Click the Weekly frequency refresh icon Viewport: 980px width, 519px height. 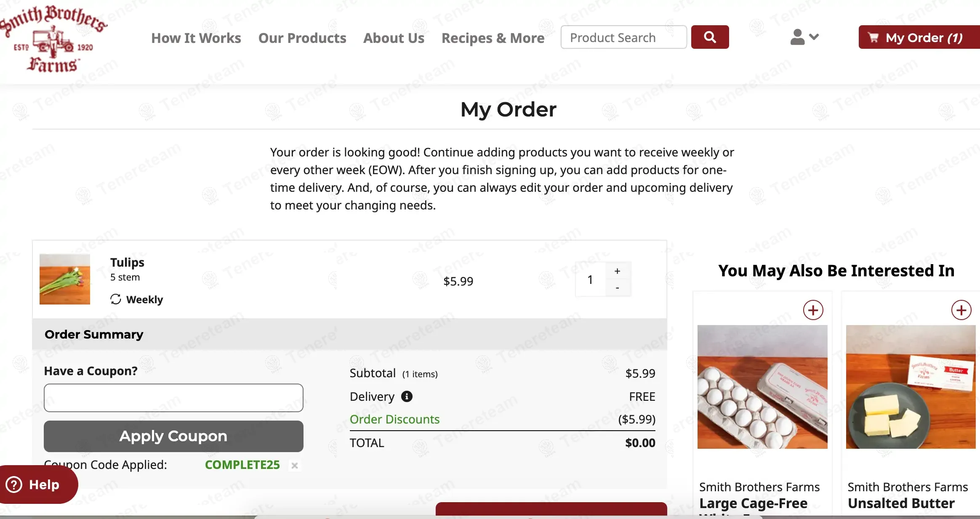click(x=116, y=299)
